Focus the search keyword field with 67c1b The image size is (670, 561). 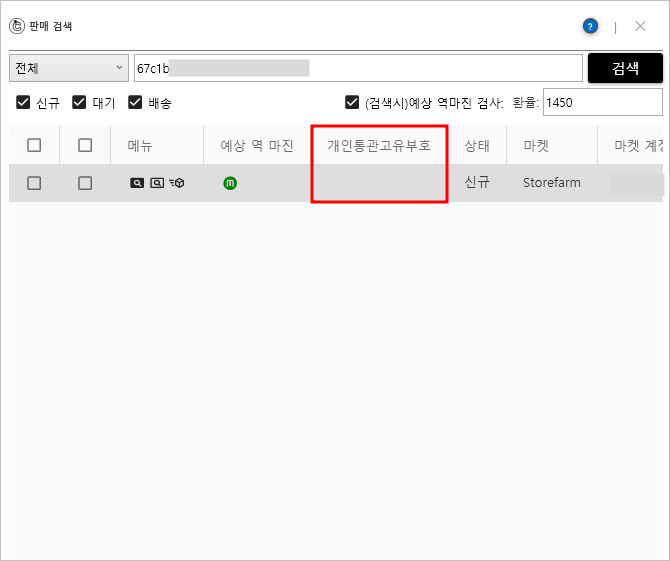coord(358,68)
